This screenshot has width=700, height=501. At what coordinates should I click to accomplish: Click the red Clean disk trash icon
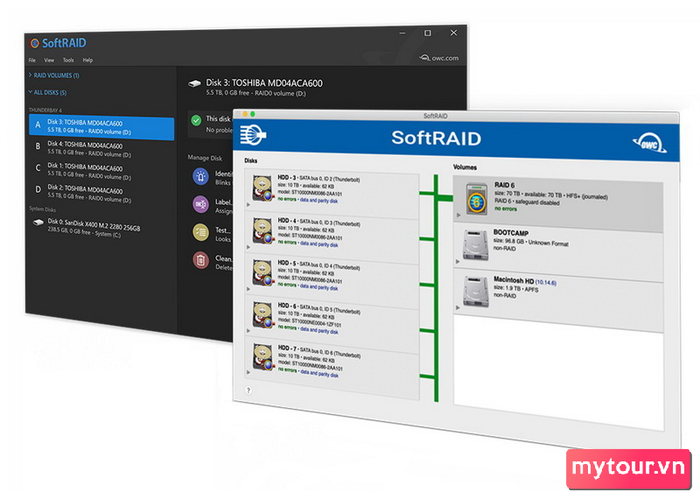point(200,260)
